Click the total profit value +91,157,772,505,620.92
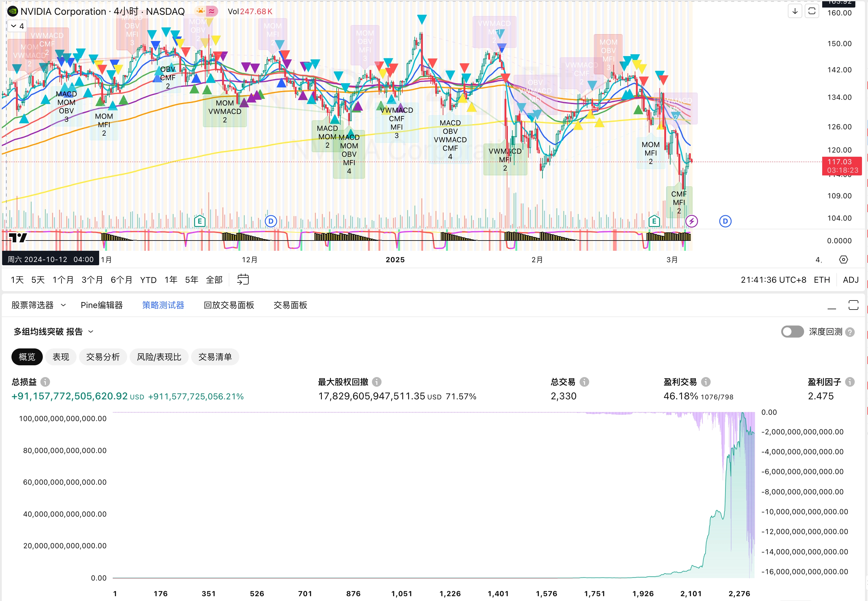The height and width of the screenshot is (601, 868). pyautogui.click(x=70, y=396)
